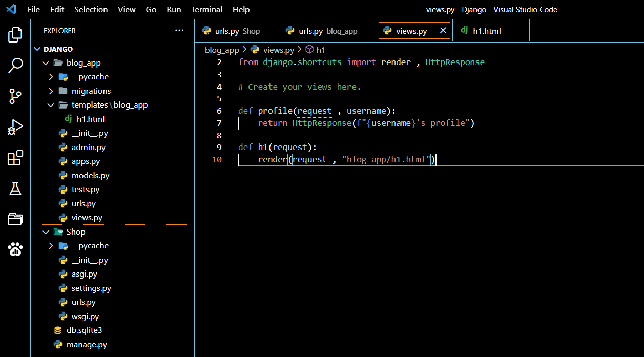This screenshot has width=644, height=357.
Task: Open the Selection menu
Action: click(91, 9)
